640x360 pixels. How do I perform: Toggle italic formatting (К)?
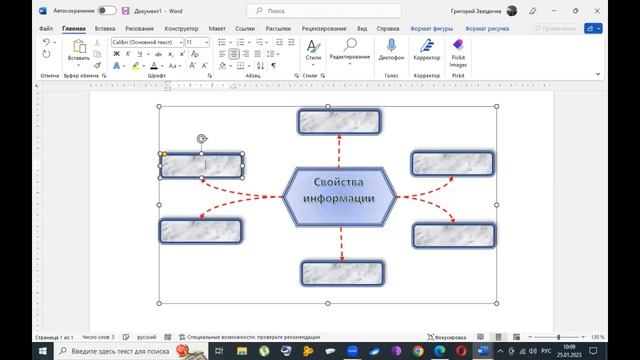coord(128,54)
